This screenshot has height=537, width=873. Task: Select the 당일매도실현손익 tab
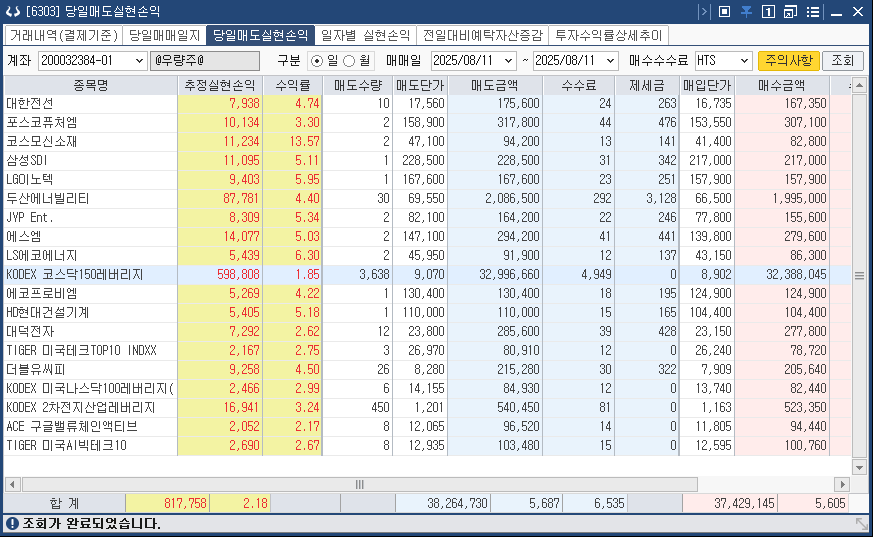(x=260, y=36)
